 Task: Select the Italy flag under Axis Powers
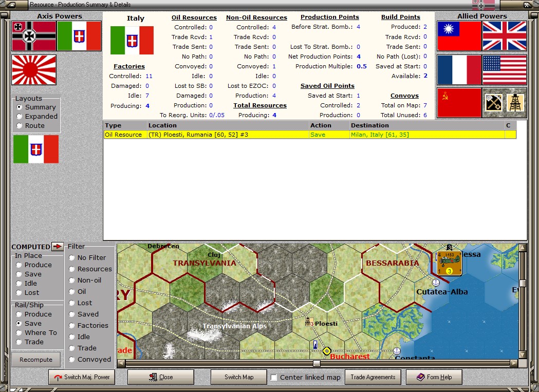(x=79, y=36)
